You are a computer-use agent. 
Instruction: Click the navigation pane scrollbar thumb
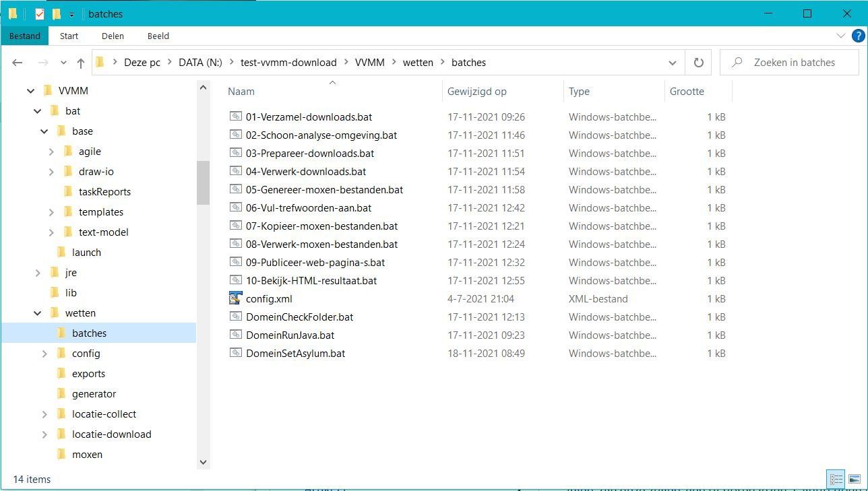click(x=203, y=183)
